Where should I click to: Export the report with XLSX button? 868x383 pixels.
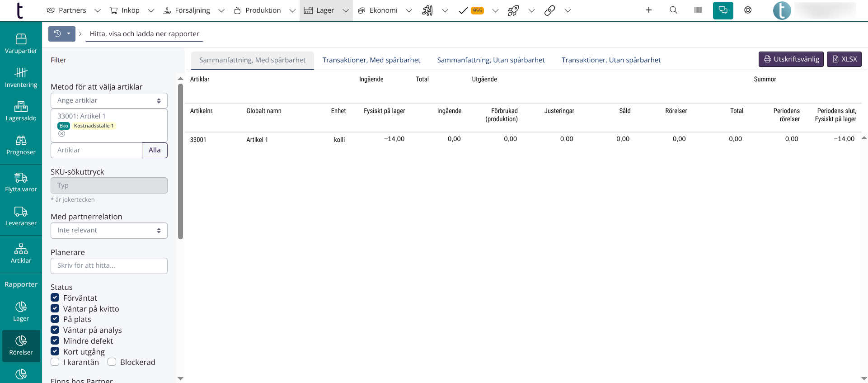(844, 59)
